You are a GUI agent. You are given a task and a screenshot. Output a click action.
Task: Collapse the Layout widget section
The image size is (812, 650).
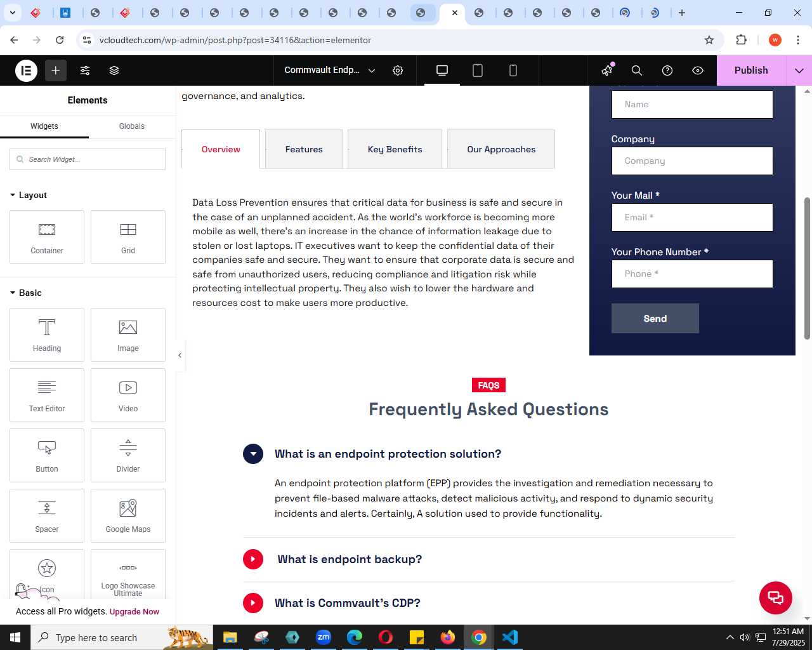29,195
